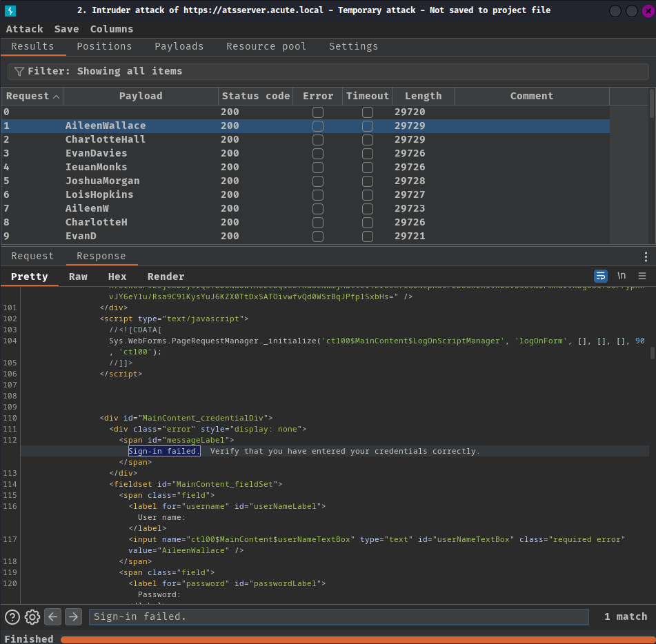Click the fieldset MainContent_fieldSet line

click(x=196, y=484)
